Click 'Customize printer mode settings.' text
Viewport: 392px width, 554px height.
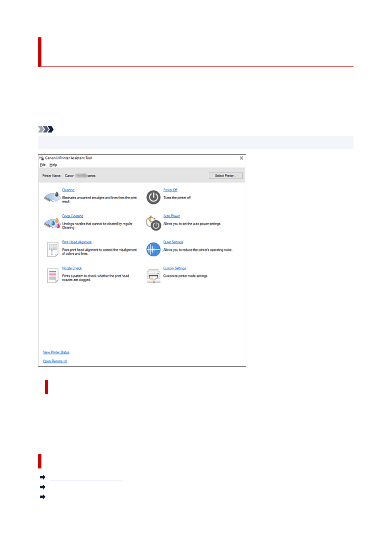186,276
